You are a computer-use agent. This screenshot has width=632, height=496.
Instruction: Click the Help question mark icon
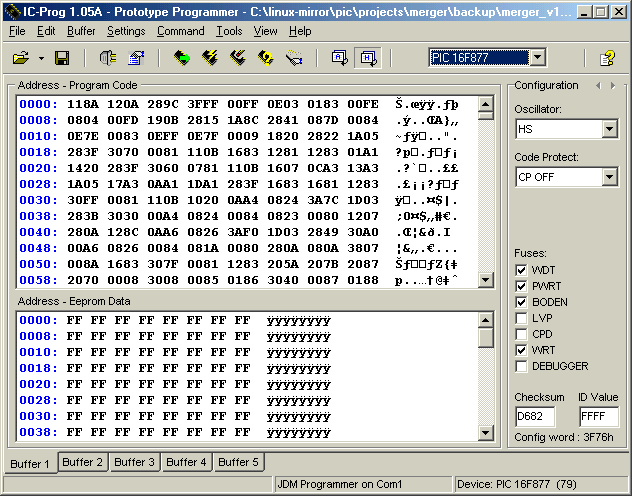point(607,59)
